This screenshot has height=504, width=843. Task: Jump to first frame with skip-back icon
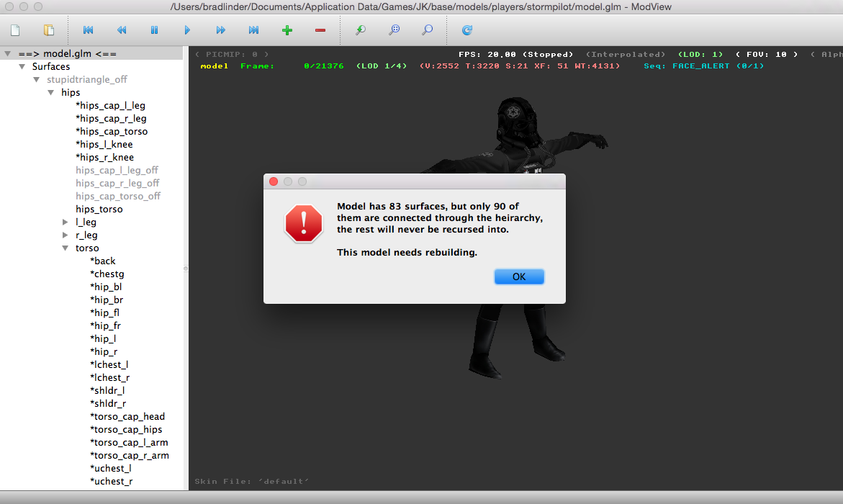click(x=88, y=30)
